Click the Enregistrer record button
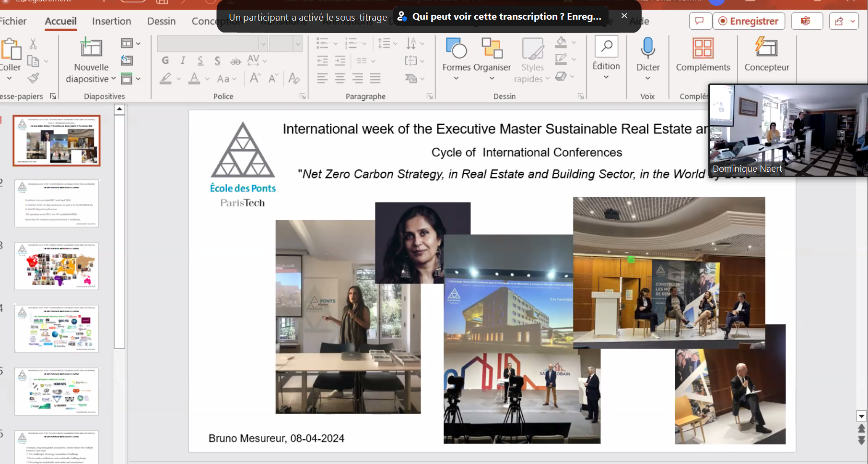868x464 pixels. click(x=749, y=21)
